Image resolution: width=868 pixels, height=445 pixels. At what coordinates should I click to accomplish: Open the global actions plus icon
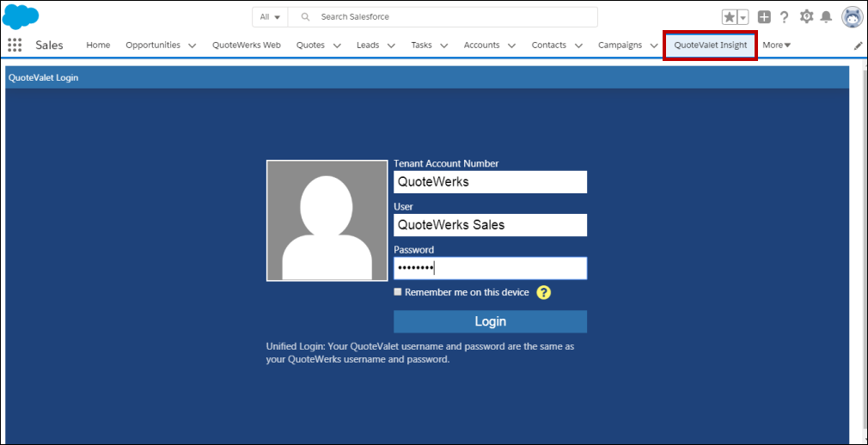click(764, 17)
